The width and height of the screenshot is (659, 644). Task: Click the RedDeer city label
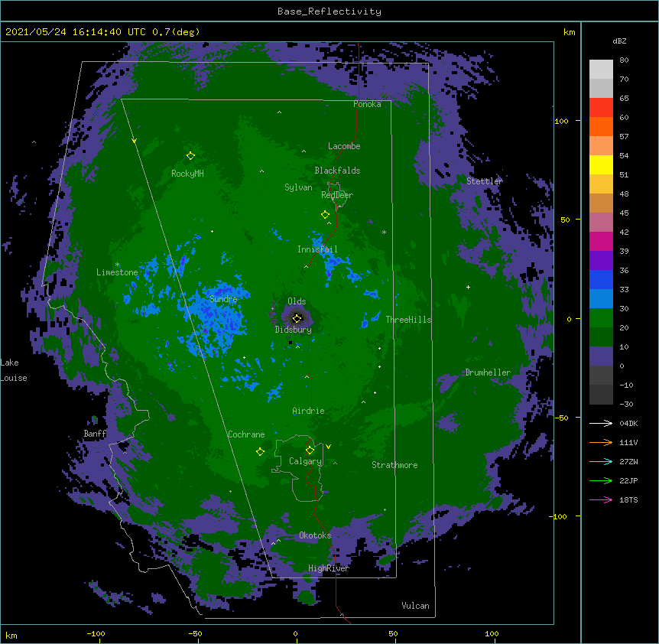coord(337,195)
